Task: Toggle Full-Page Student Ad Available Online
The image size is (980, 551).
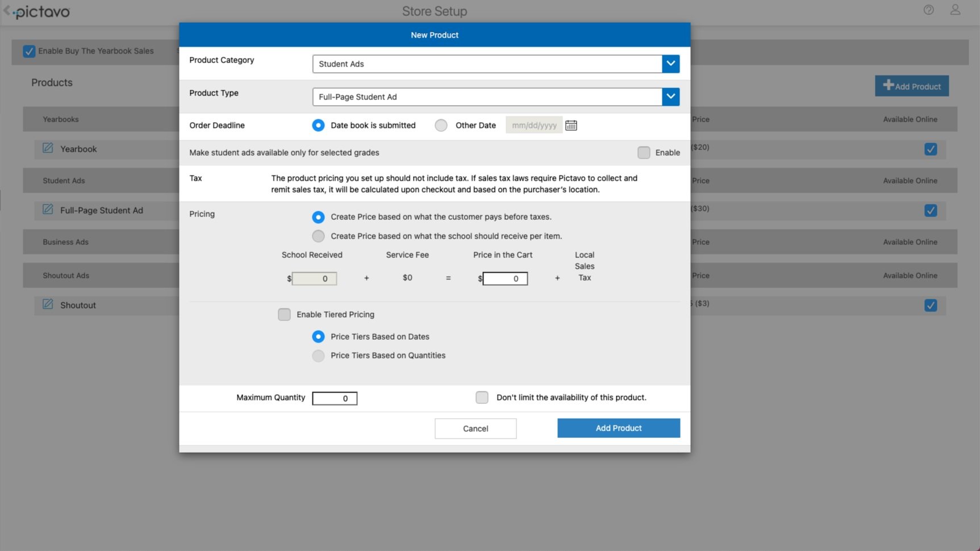Action: coord(931,210)
